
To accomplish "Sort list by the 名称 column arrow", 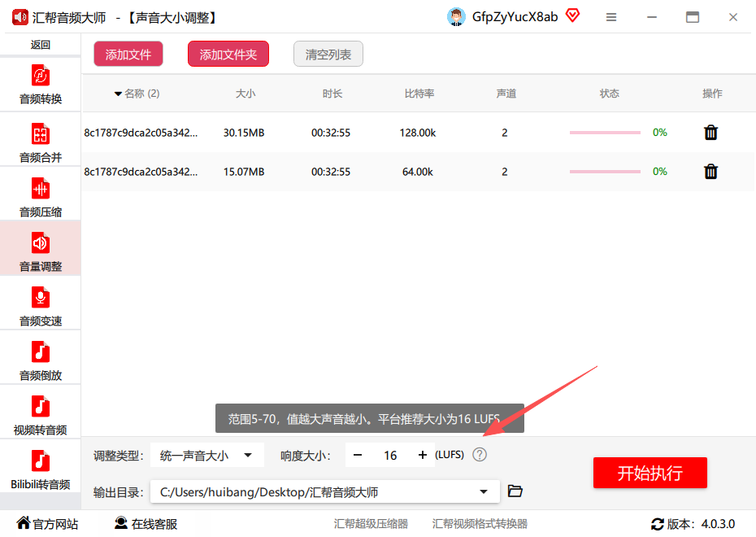I will (118, 94).
